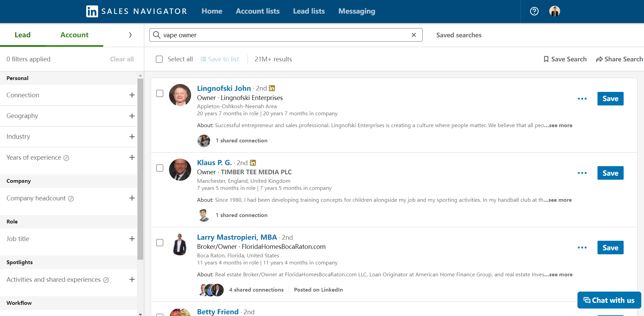Viewport: 644px width, 316px height.
Task: Click the Years of experience info icon
Action: [66, 158]
